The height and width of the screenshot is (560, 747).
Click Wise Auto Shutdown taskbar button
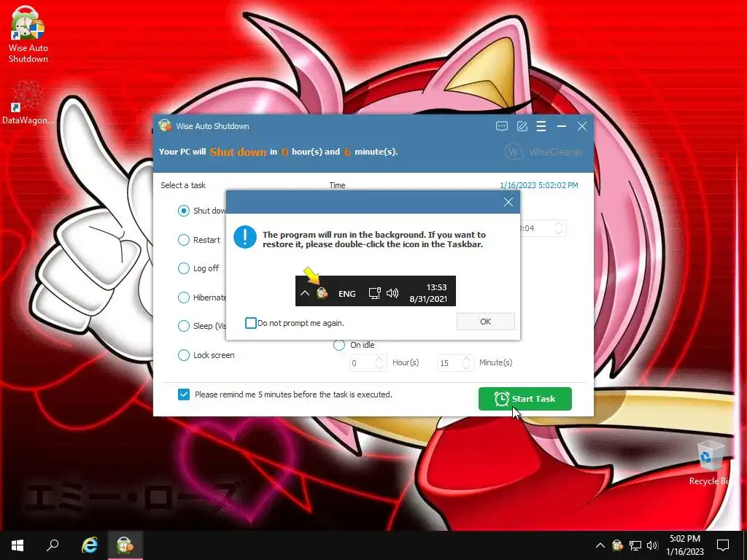tap(125, 545)
